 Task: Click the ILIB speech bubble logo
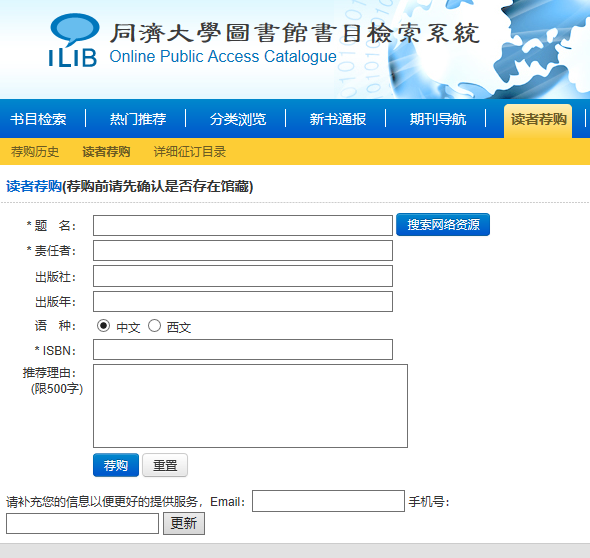pyautogui.click(x=73, y=41)
